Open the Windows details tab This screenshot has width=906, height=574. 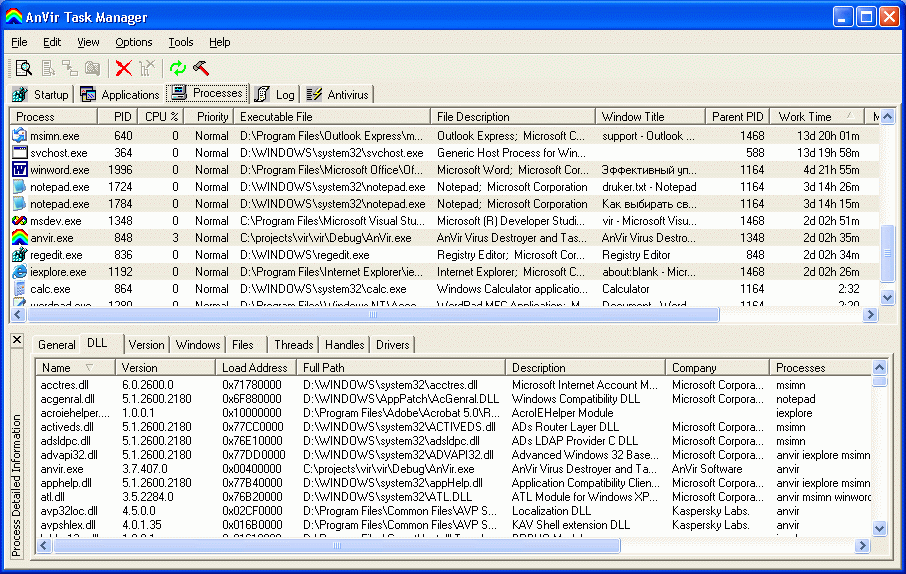click(198, 345)
